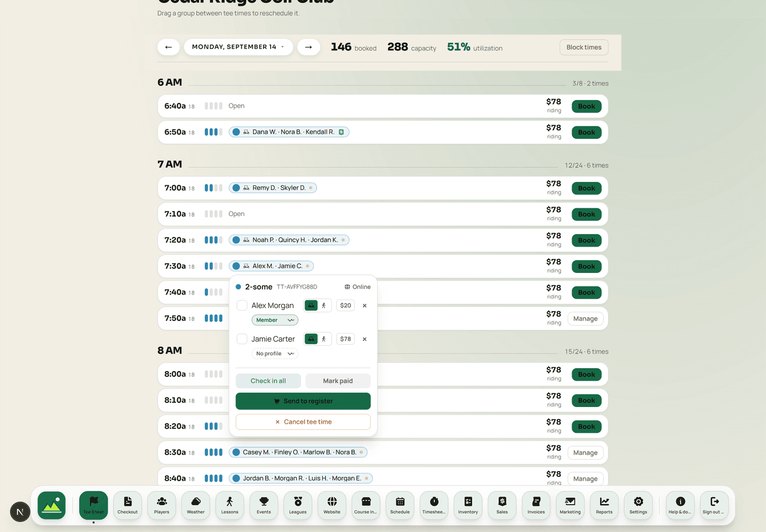Viewport: 766px width, 532px height.
Task: Select the Alex M. Jamie C. group chip
Action: pyautogui.click(x=271, y=266)
